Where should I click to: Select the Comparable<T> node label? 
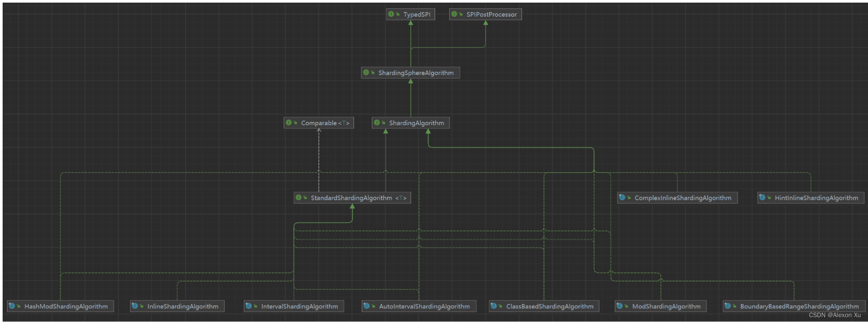click(325, 123)
